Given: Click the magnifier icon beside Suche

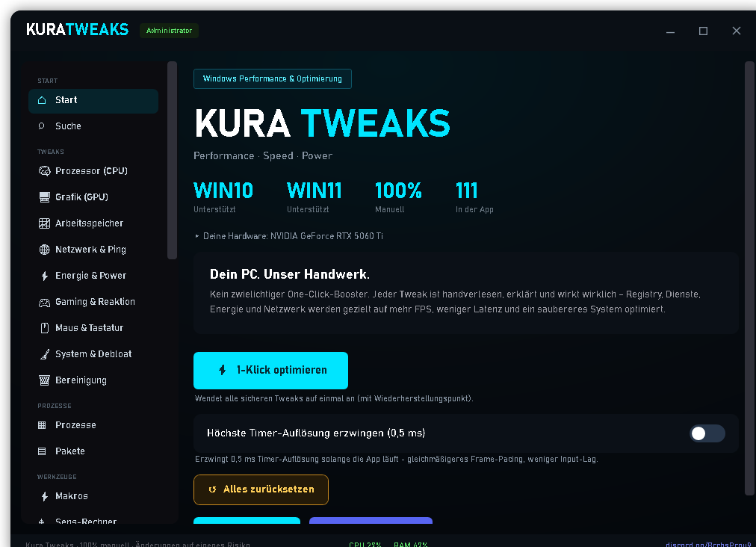Looking at the screenshot, I should coord(42,126).
